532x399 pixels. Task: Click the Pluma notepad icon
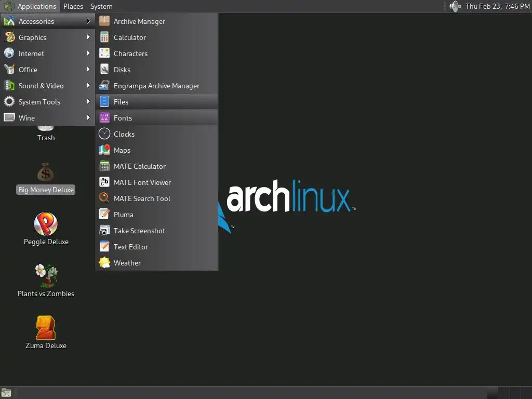click(x=104, y=215)
